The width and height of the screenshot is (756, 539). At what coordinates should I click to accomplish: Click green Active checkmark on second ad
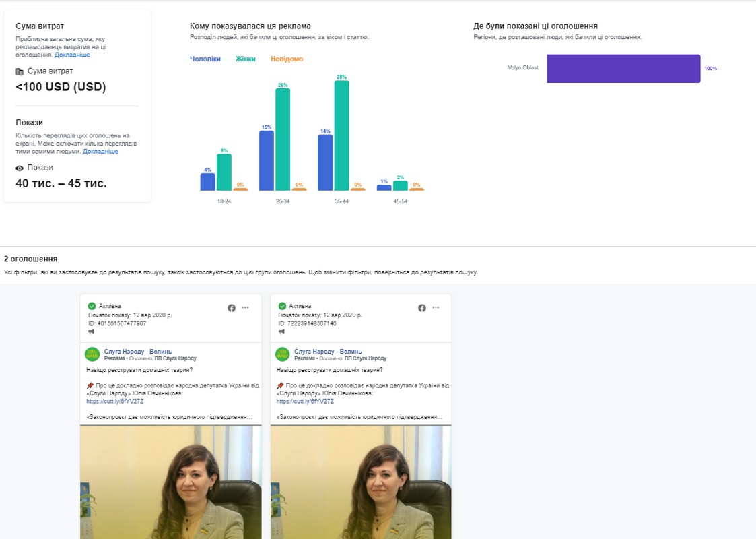tap(282, 306)
